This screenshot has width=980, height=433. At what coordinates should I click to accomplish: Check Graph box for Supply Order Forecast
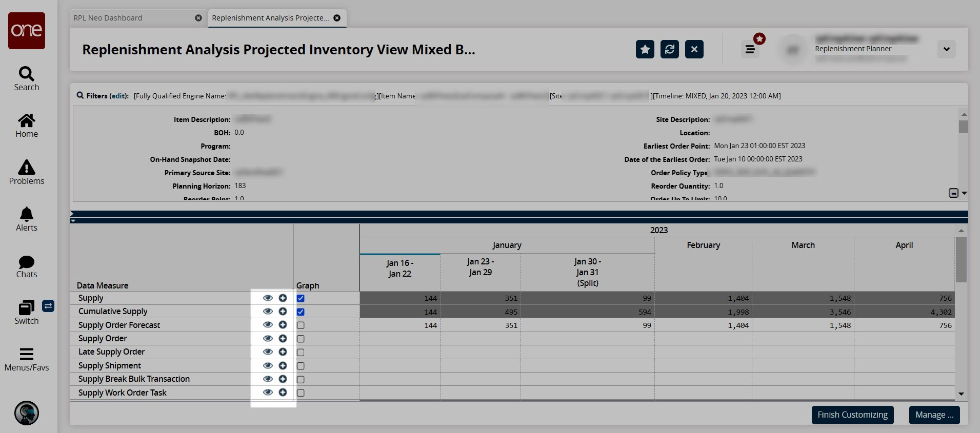[x=301, y=325]
